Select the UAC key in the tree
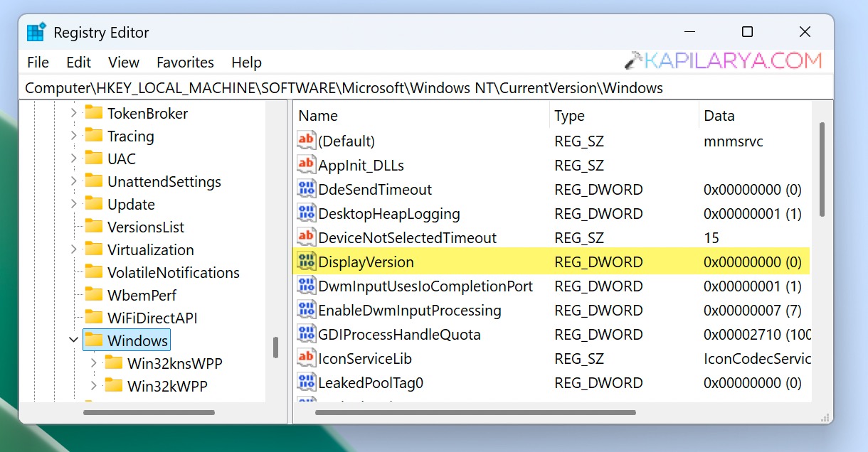The image size is (868, 452). (121, 158)
